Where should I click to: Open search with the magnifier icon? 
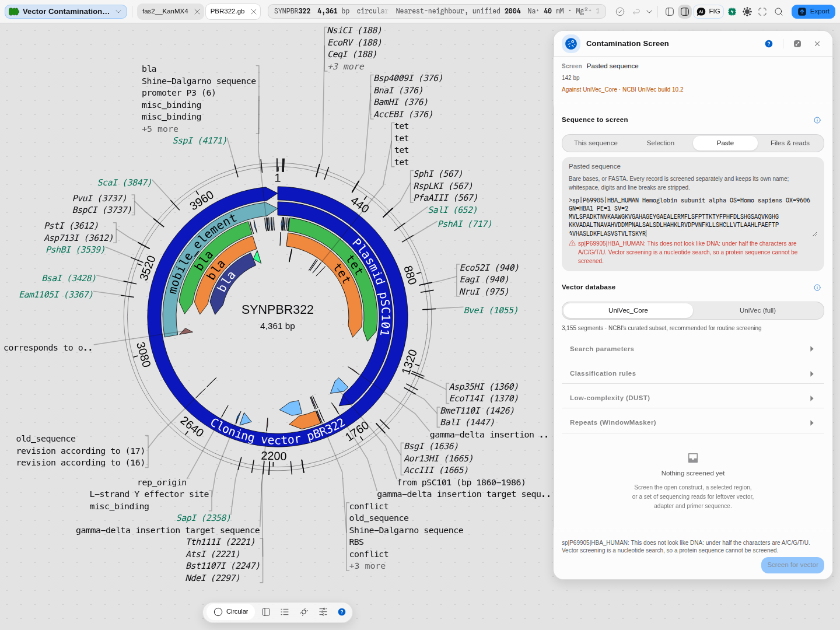779,12
